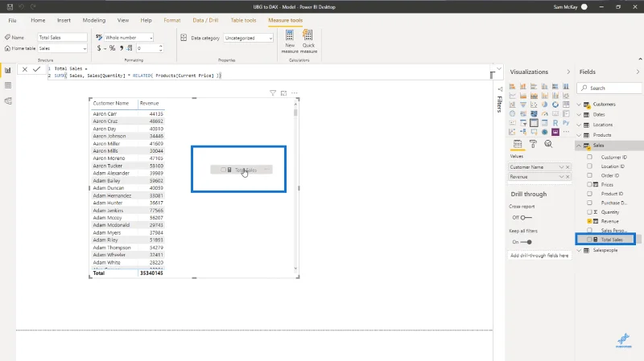644x361 pixels.
Task: Open the View ribbon tab
Action: click(x=123, y=20)
